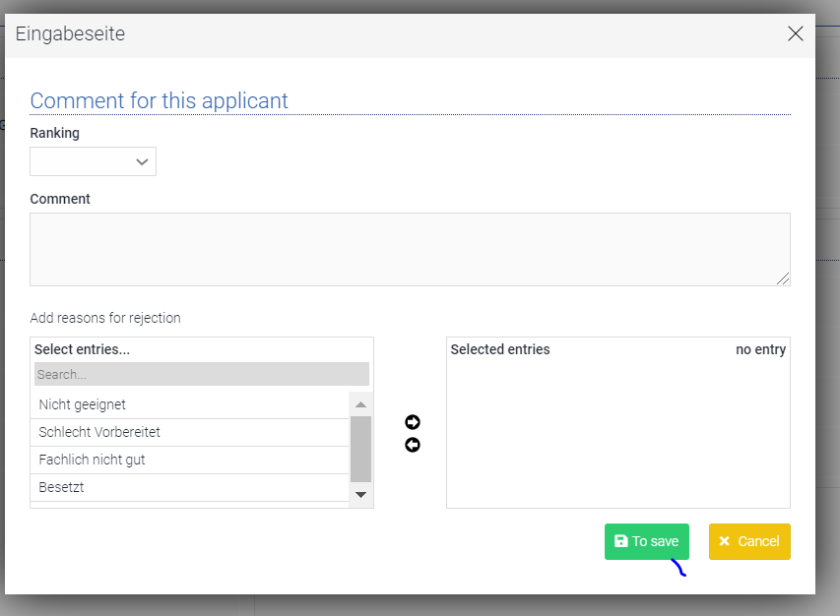840x616 pixels.
Task: Click the scrollbar thumb in the entries list
Action: coord(360,448)
